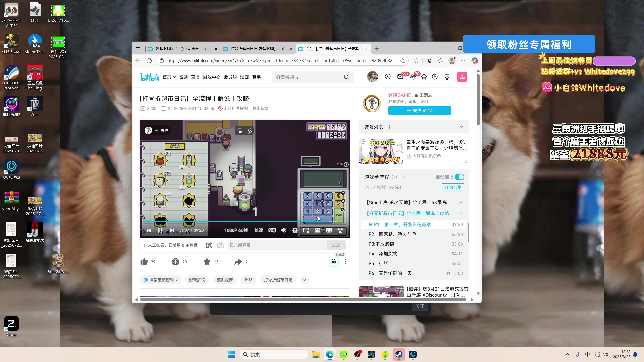Open options on 重生之我是游戏设计师 card
The image size is (644, 362).
[x=466, y=161]
